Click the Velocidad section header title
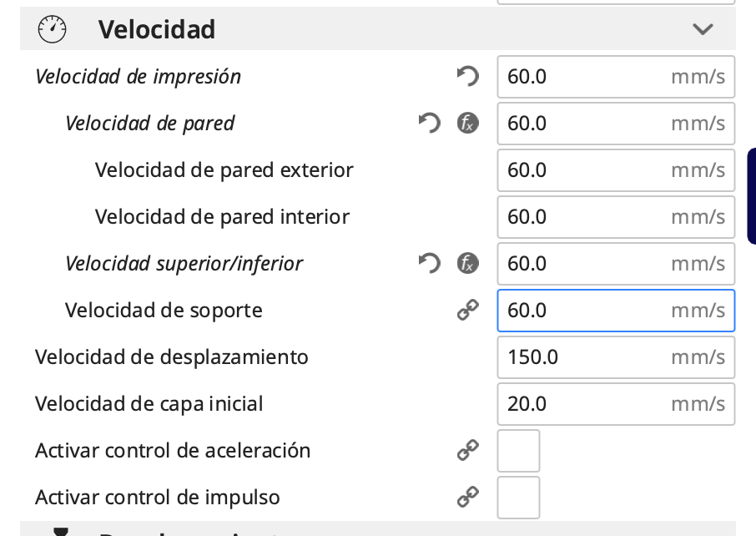This screenshot has height=536, width=756. 157,30
